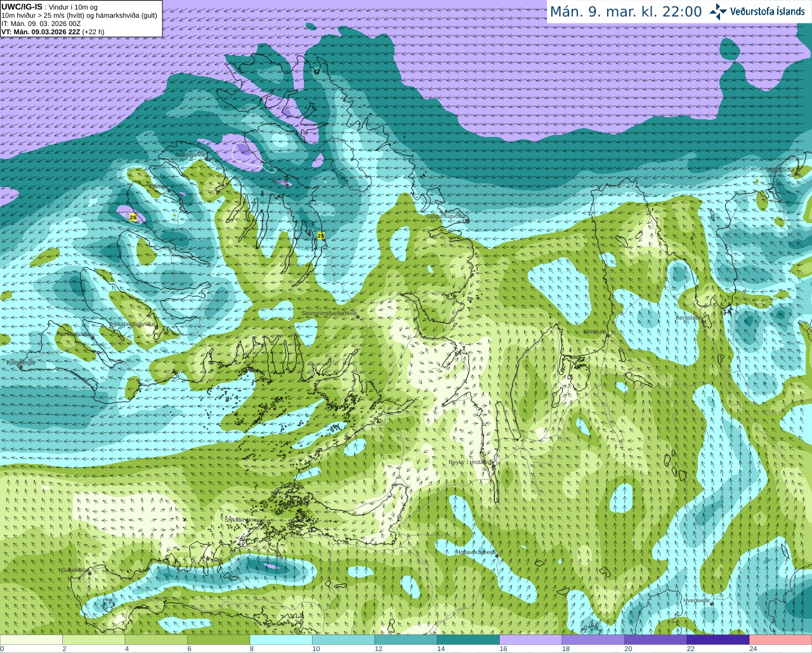Click the IT initial time line
The width and height of the screenshot is (812, 653).
41,23
